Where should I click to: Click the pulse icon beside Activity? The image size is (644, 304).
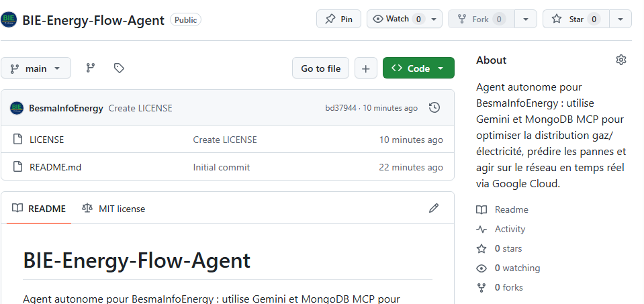(x=481, y=230)
